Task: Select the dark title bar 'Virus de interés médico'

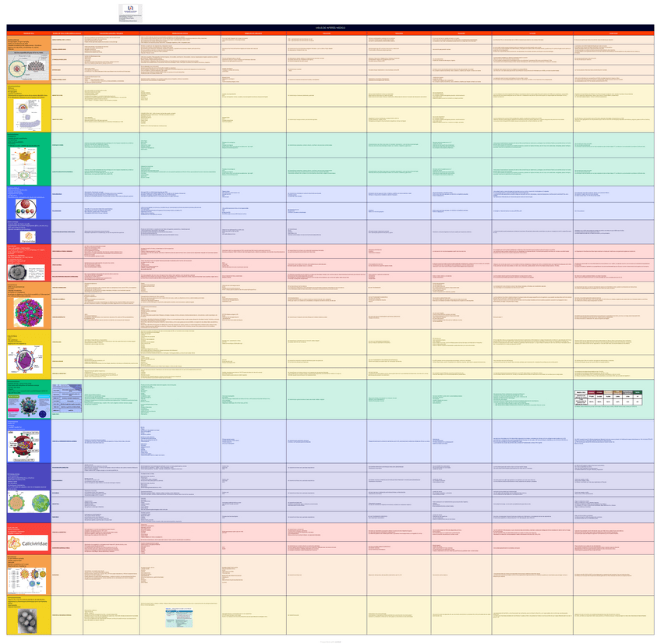Action: 330,28
